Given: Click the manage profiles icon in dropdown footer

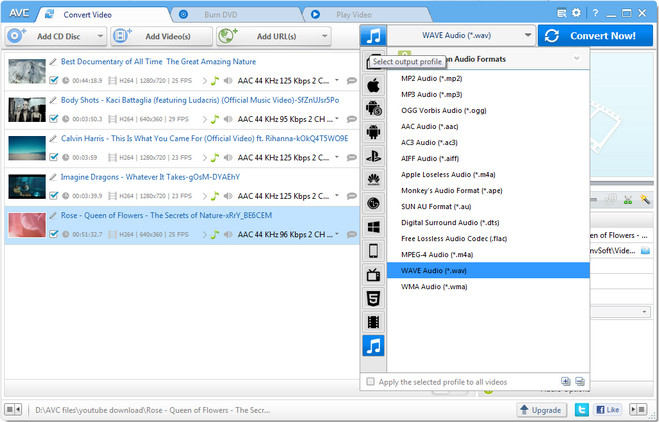Looking at the screenshot, I should [x=580, y=381].
